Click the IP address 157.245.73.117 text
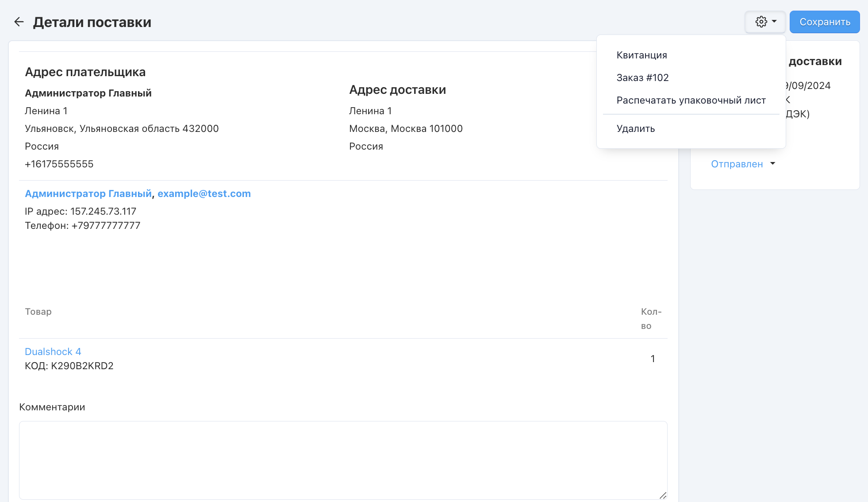Image resolution: width=868 pixels, height=502 pixels. point(103,211)
